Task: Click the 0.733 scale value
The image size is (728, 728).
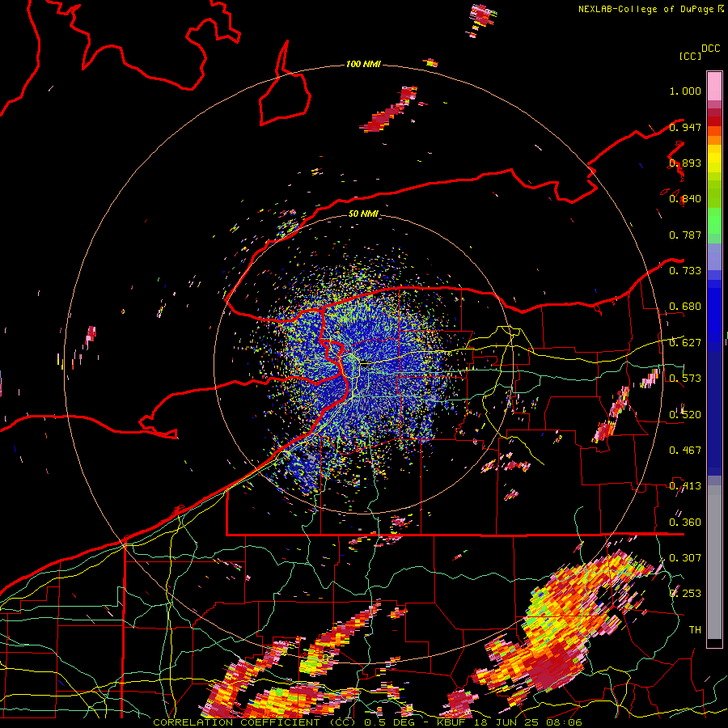Action: click(685, 271)
